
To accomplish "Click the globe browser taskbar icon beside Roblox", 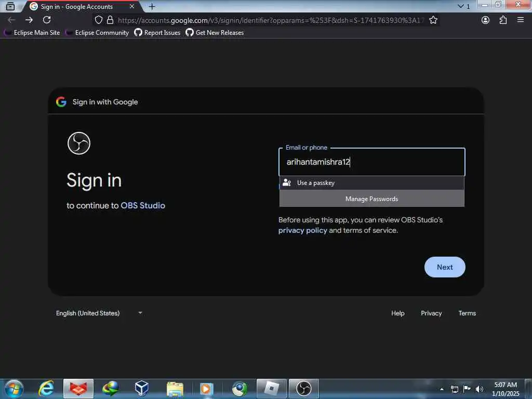I will pos(240,389).
